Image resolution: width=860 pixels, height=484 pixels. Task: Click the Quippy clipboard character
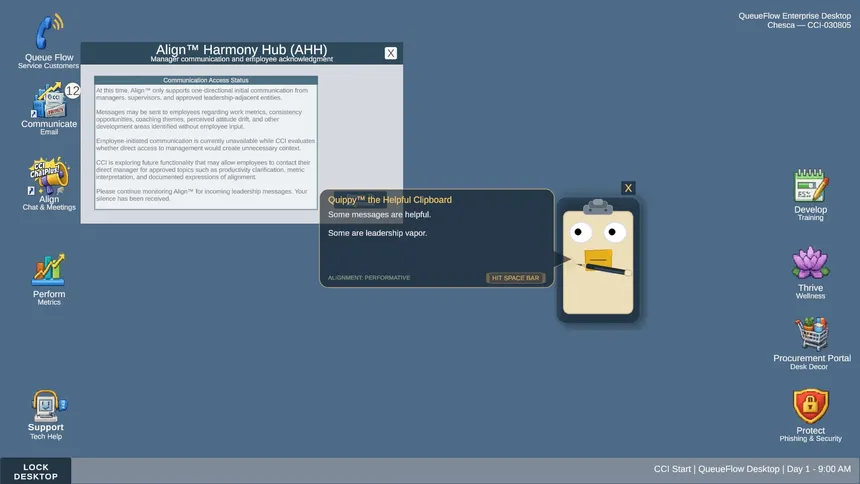pyautogui.click(x=598, y=260)
